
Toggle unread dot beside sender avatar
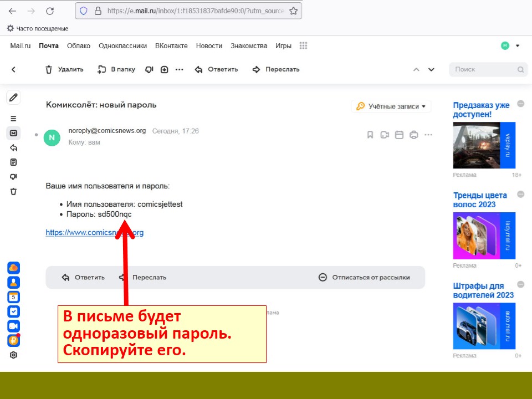[x=37, y=135]
